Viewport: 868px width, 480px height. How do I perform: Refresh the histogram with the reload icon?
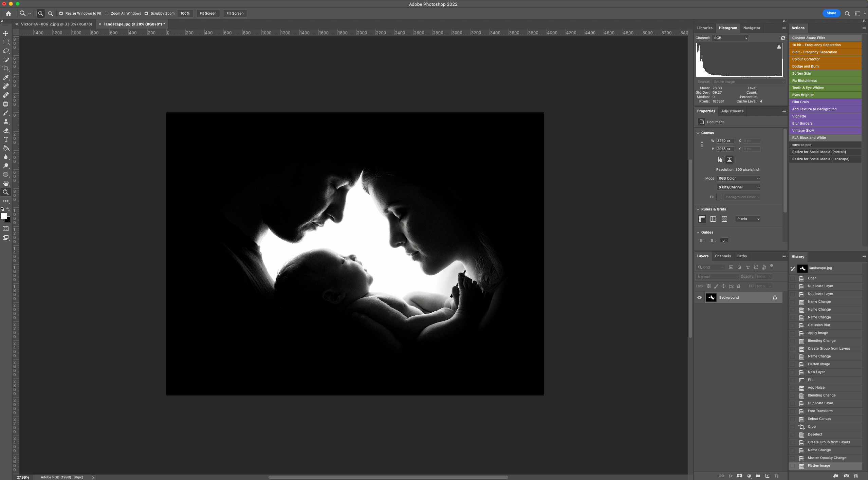tap(783, 38)
